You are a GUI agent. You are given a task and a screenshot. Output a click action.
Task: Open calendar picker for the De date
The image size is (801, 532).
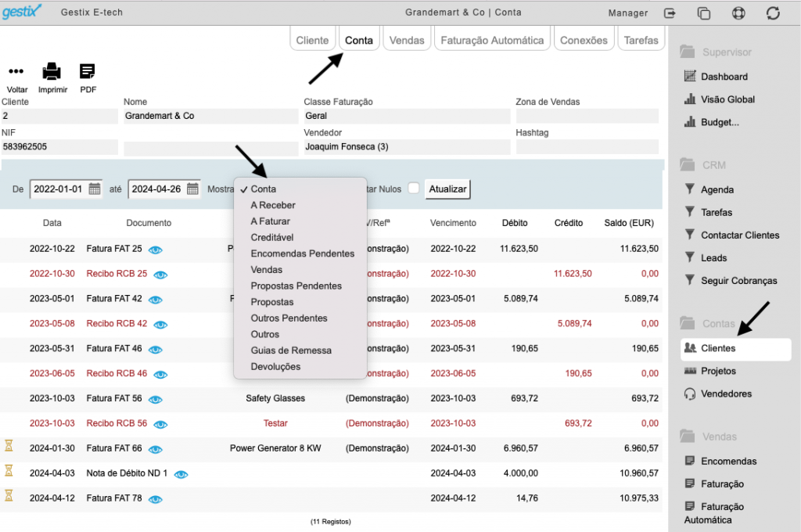(95, 189)
